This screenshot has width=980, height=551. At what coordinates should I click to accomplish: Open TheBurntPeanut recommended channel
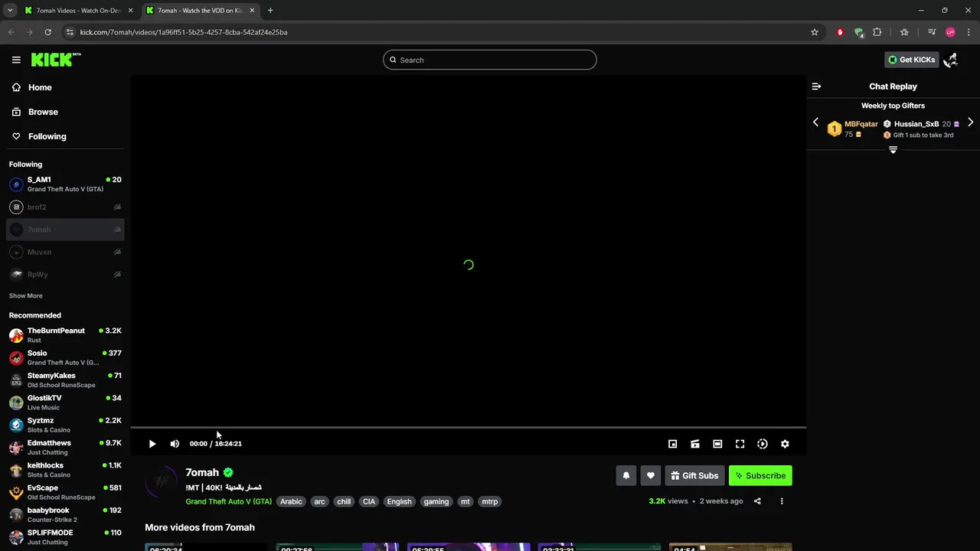coord(65,335)
